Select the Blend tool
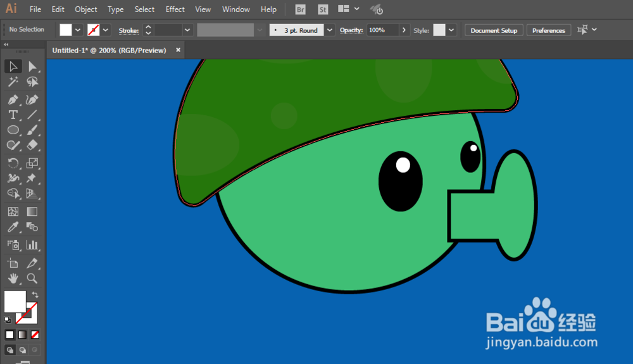The width and height of the screenshot is (633, 364). pyautogui.click(x=32, y=227)
